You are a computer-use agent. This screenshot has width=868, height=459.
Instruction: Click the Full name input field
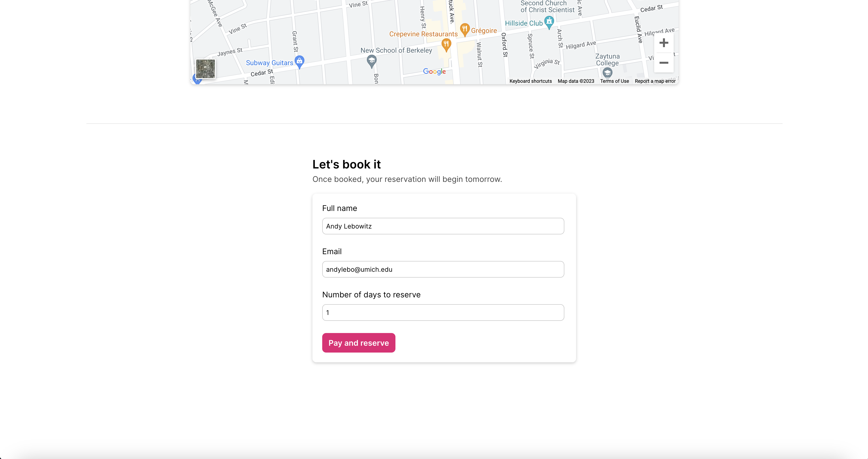[443, 226]
